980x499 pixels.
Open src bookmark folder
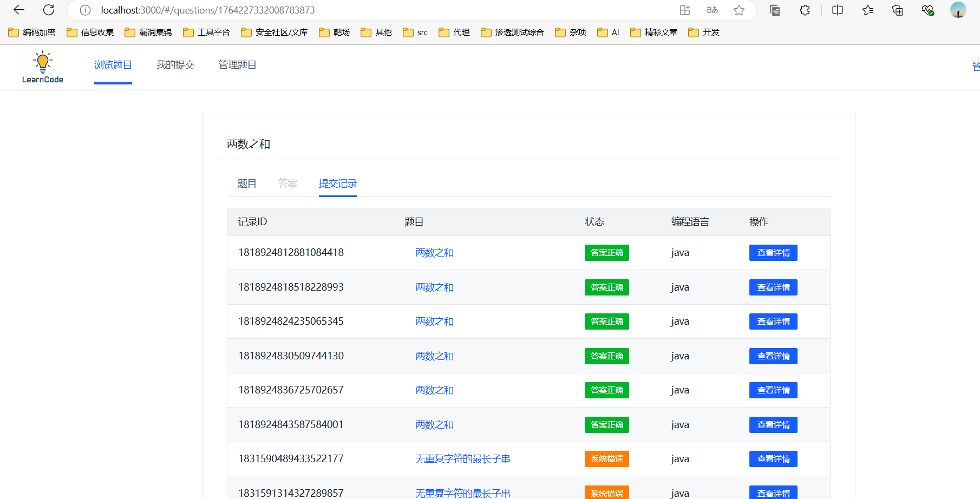pyautogui.click(x=415, y=32)
